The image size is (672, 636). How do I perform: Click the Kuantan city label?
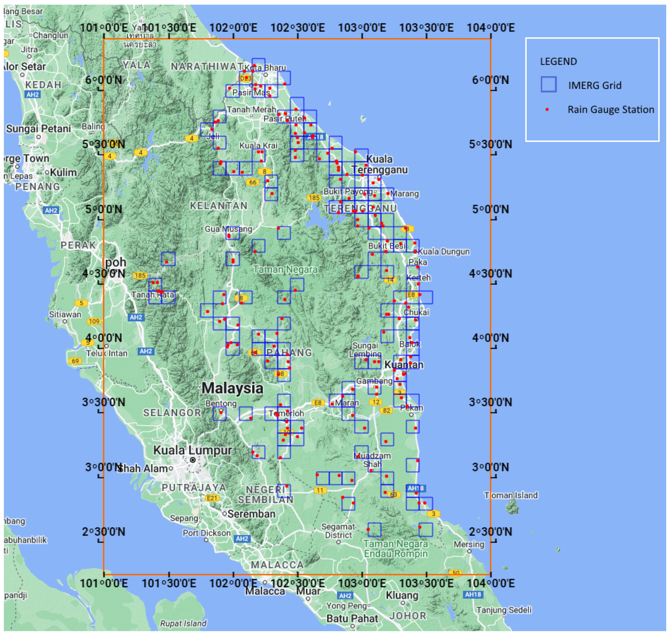(x=404, y=365)
